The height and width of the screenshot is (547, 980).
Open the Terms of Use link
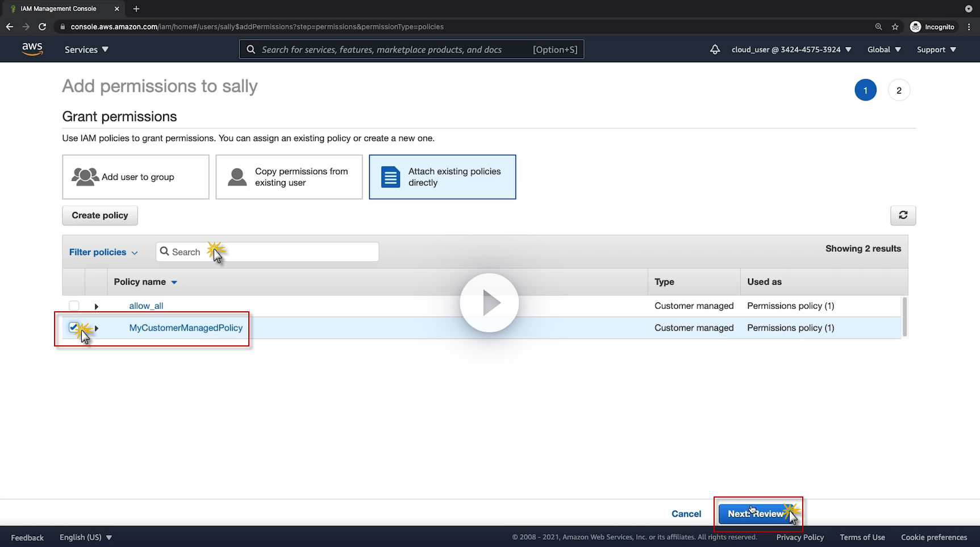[862, 537]
